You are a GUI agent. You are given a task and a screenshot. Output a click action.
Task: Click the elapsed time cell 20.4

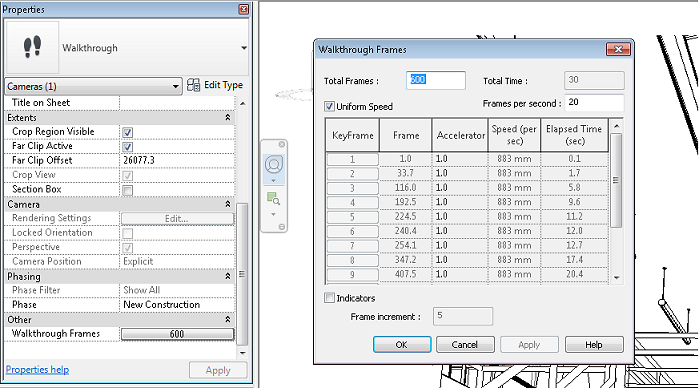coord(574,274)
